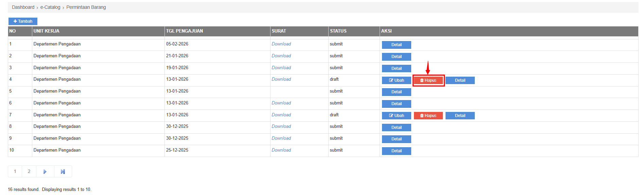Click the Tambah add button
Screen dimensions: 644x195
pos(23,21)
